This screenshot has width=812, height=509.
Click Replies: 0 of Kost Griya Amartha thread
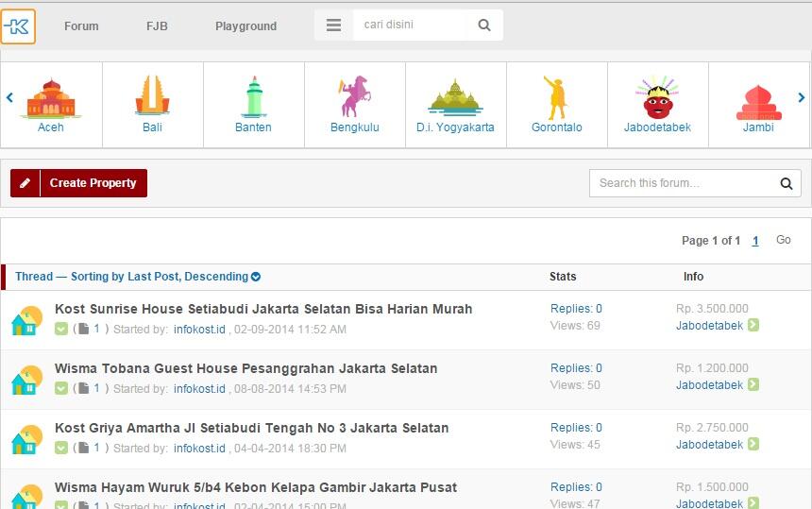click(x=576, y=428)
